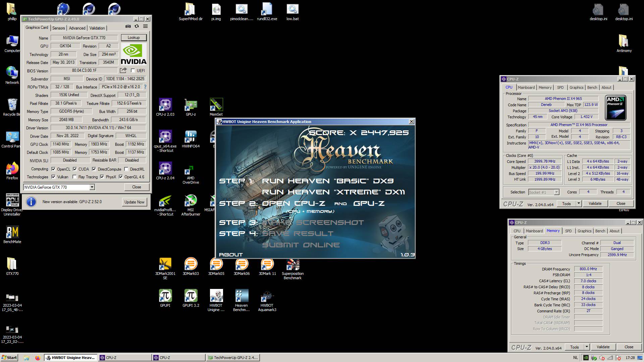Open 3DMark06 desktop icon
644x362 pixels.
point(241,266)
